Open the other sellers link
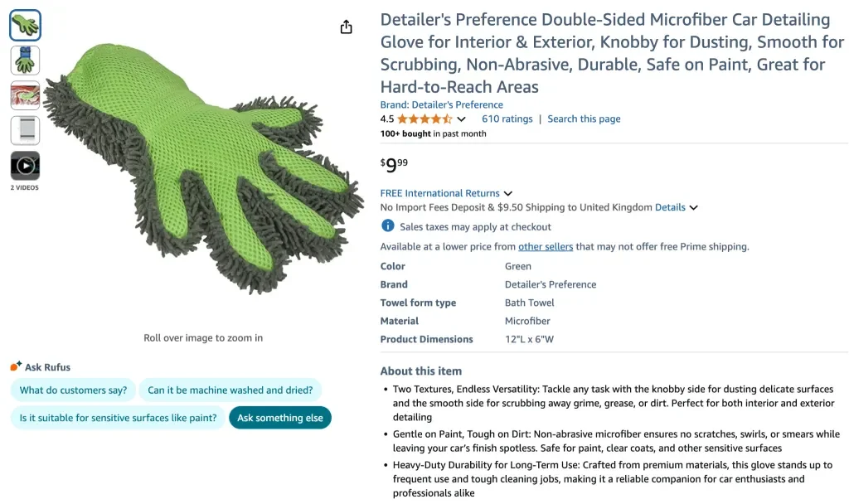The width and height of the screenshot is (849, 504). pos(546,246)
